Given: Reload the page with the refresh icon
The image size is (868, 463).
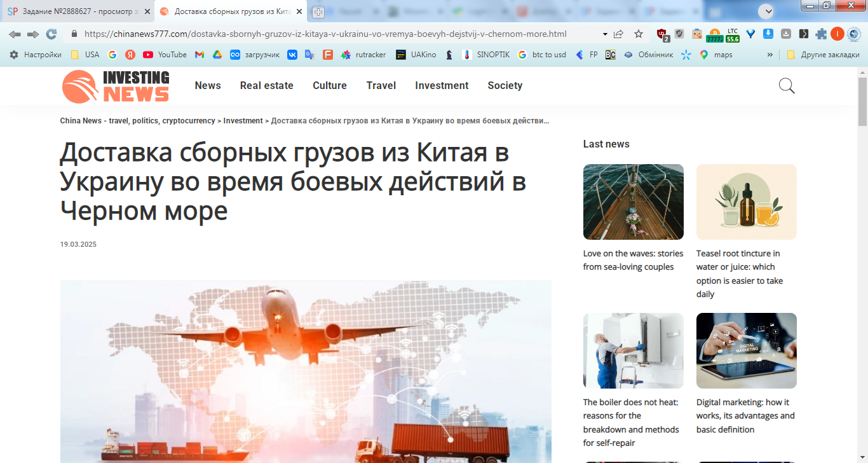Looking at the screenshot, I should (51, 34).
